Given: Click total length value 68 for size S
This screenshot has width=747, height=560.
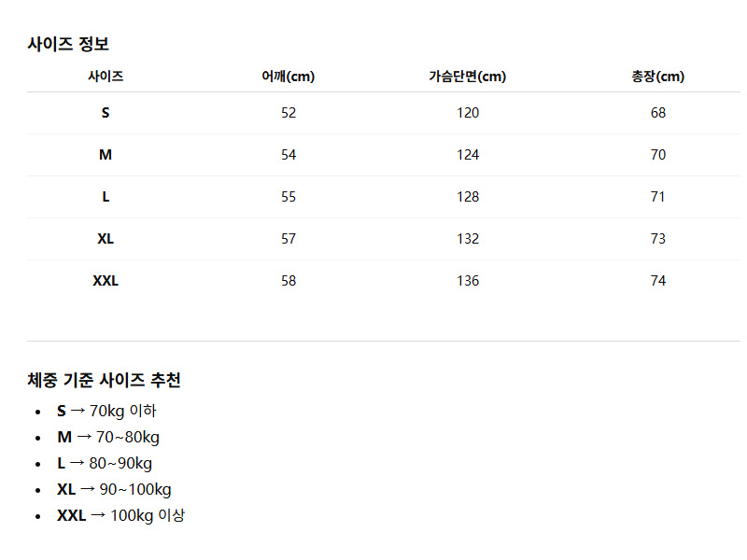Looking at the screenshot, I should pyautogui.click(x=658, y=113).
